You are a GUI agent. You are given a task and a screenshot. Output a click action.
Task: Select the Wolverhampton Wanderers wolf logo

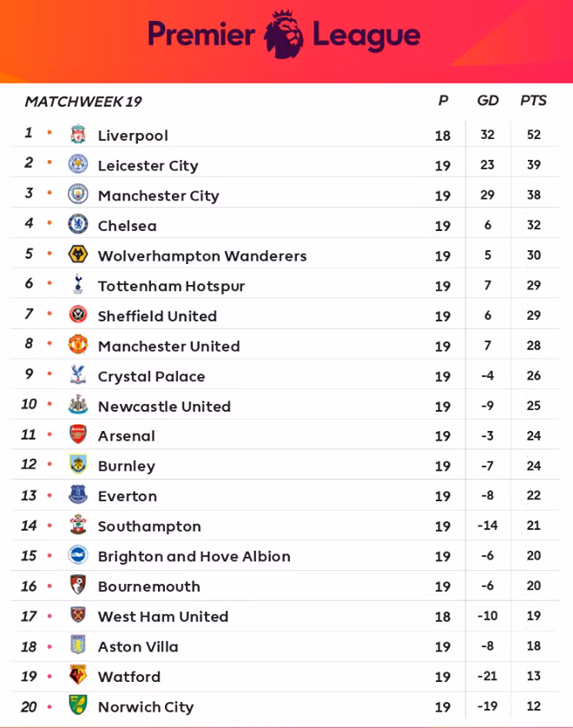[x=78, y=255]
